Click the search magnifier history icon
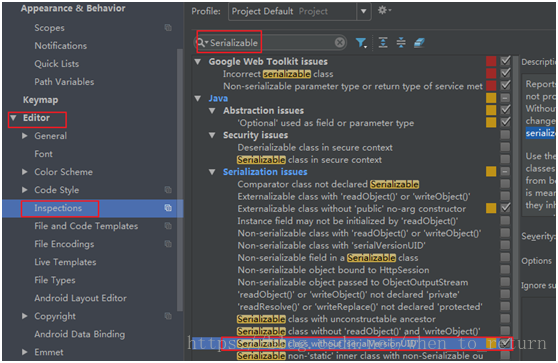 click(x=202, y=43)
